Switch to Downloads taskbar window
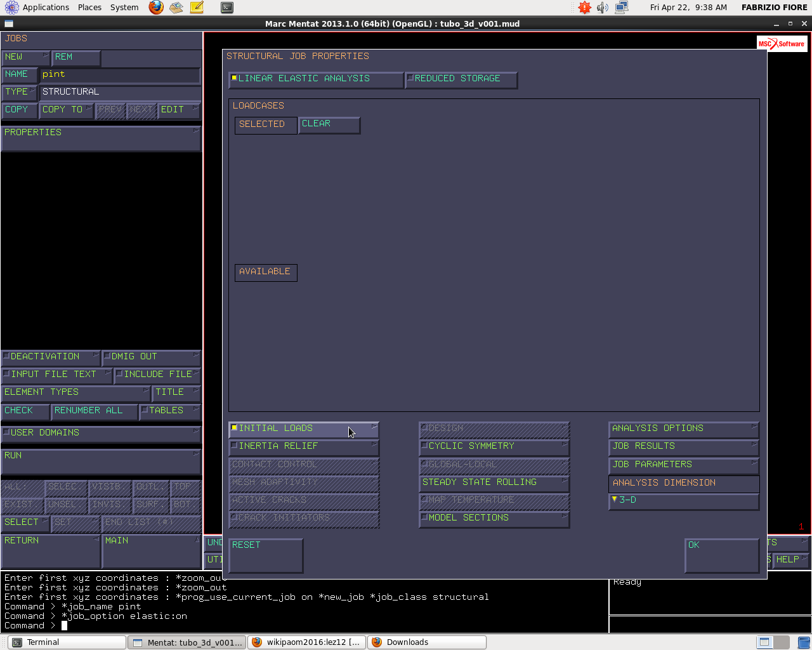 (427, 642)
